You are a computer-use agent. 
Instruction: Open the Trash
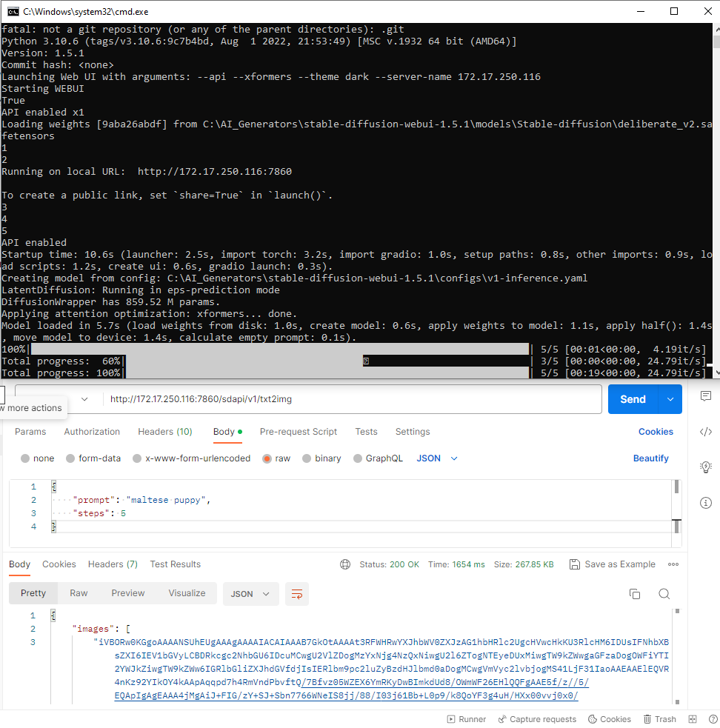point(658,718)
